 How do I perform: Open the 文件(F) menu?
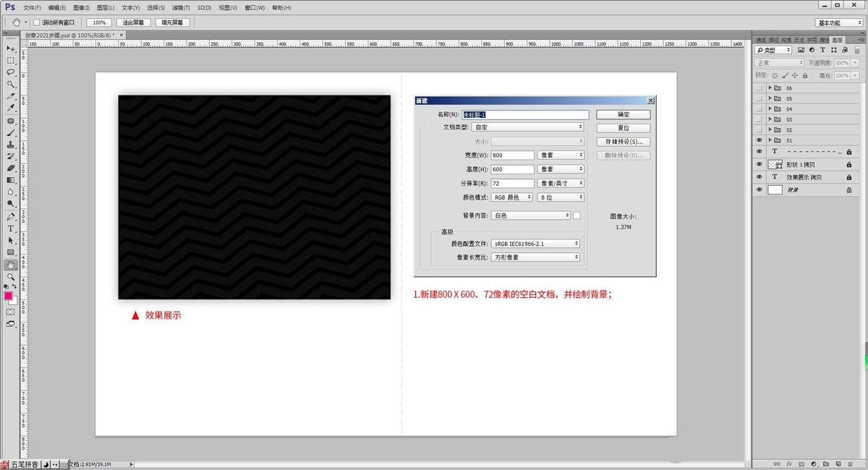[x=33, y=8]
